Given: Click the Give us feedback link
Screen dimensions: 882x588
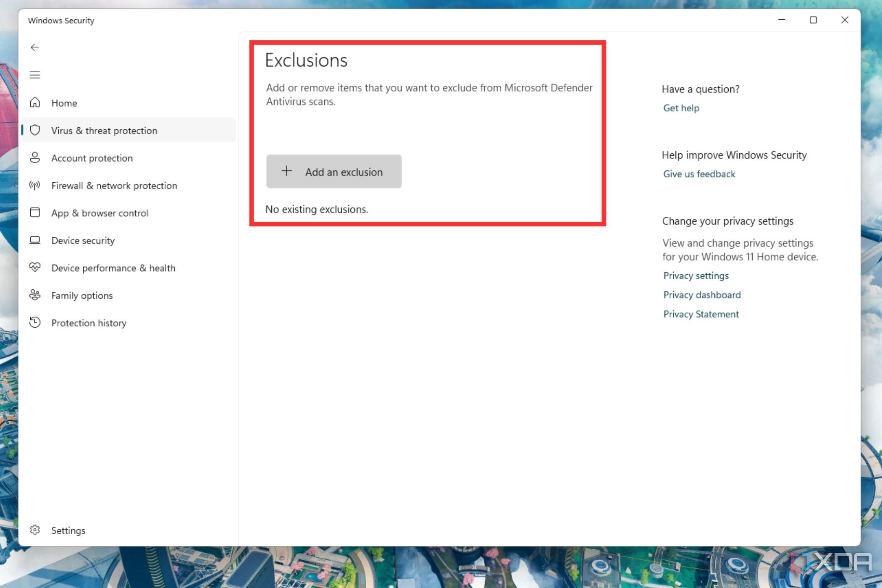Looking at the screenshot, I should pos(699,174).
